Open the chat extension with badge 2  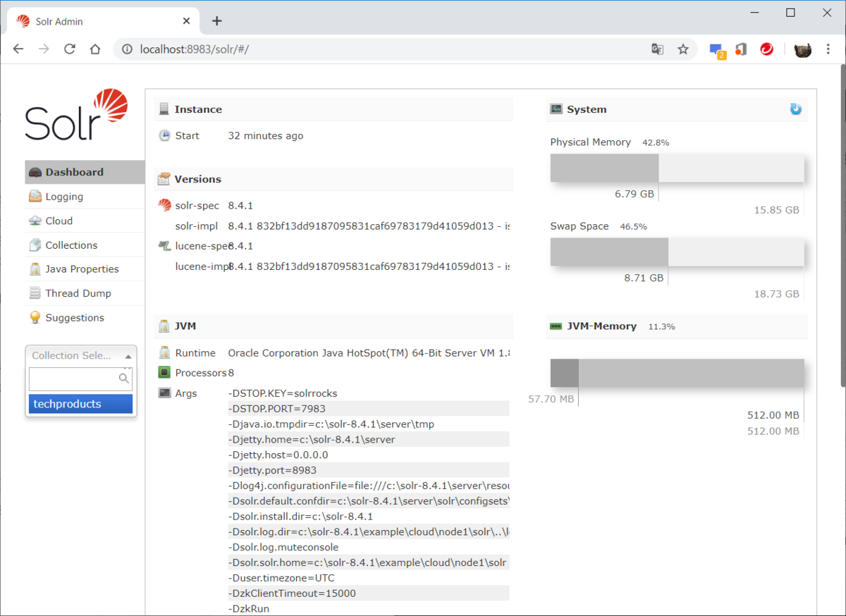(x=716, y=50)
